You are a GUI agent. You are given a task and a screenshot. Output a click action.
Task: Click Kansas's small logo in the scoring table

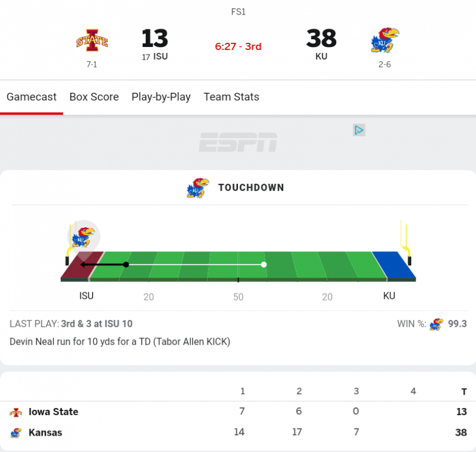click(16, 433)
